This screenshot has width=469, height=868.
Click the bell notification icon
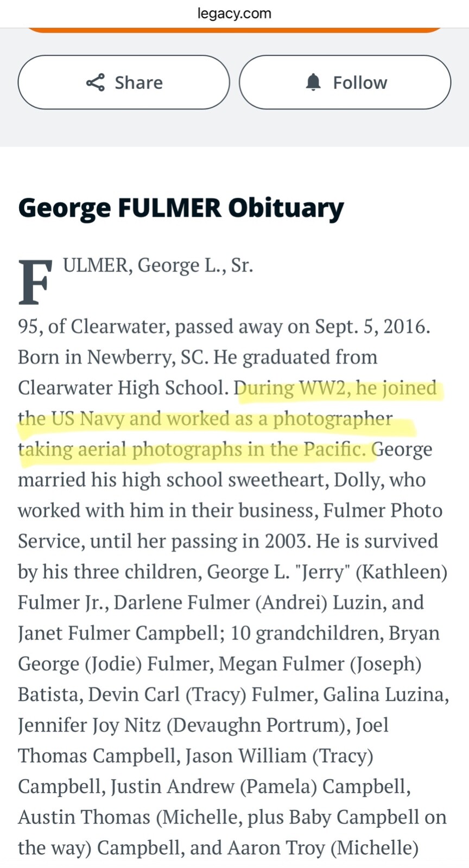(313, 82)
